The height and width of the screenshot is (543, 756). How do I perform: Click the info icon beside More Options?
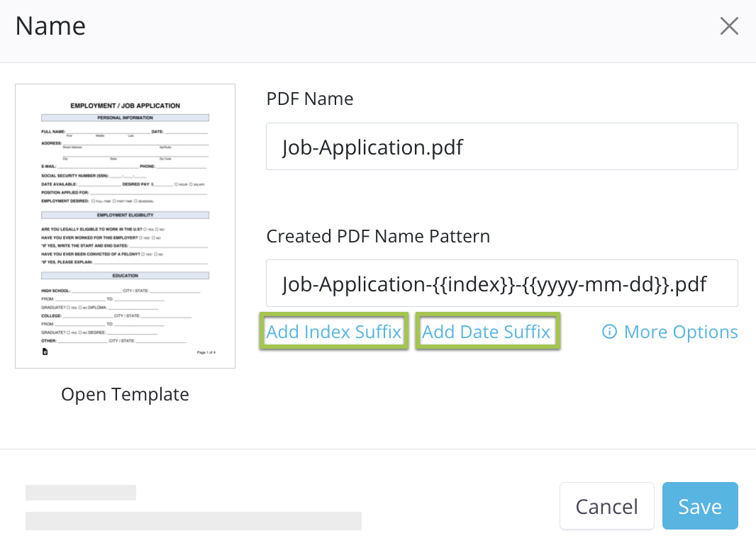coord(609,332)
